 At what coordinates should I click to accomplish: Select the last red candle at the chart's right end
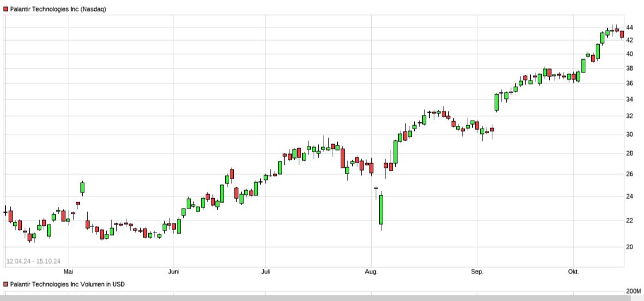click(x=622, y=34)
